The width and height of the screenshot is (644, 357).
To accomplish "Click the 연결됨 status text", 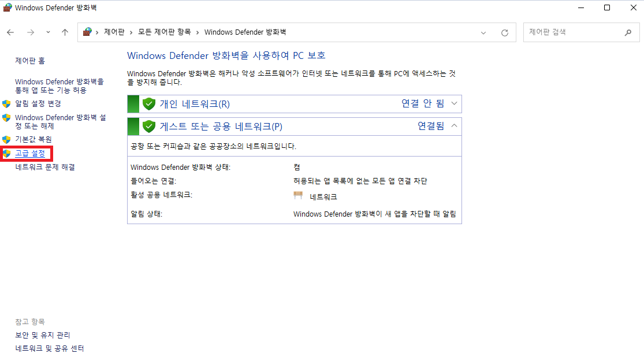I will (x=431, y=126).
